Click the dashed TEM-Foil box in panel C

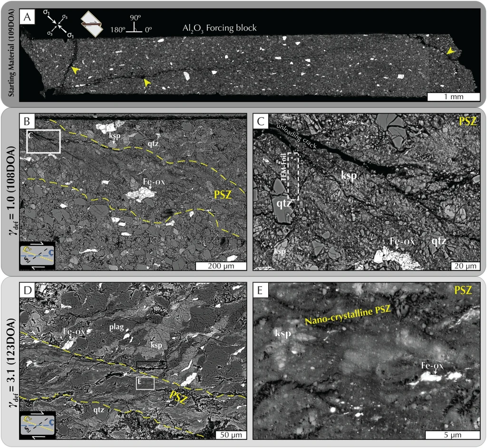[x=293, y=176]
